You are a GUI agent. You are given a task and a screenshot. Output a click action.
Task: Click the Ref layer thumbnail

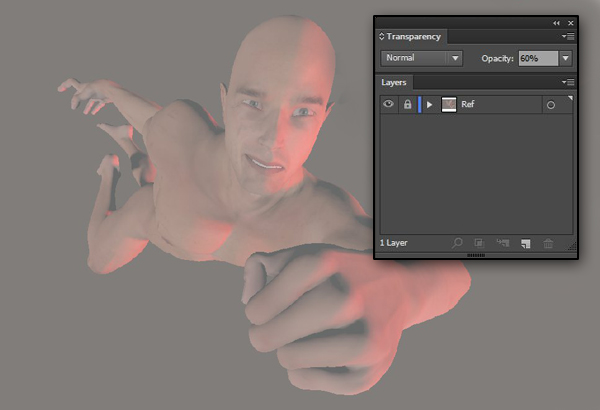coord(449,105)
